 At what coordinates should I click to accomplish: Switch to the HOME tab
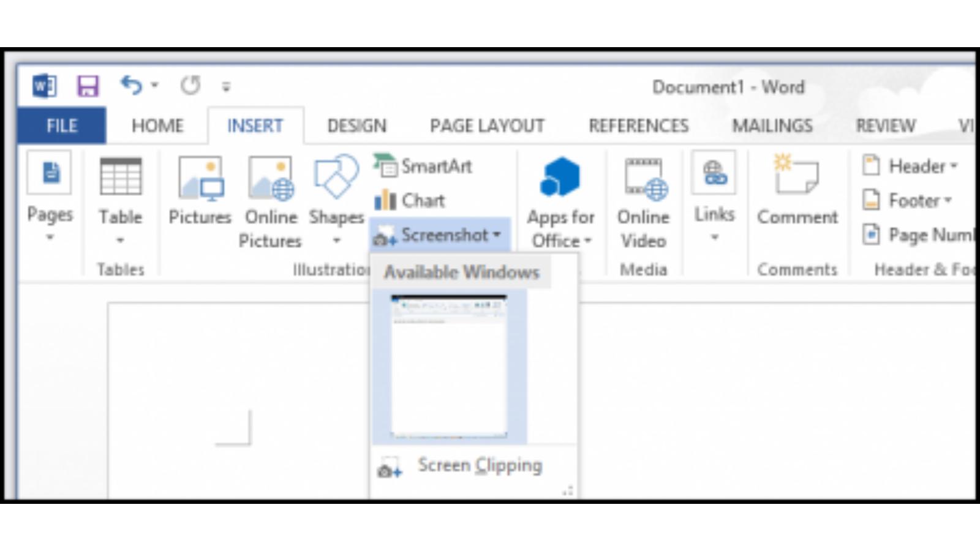(157, 126)
